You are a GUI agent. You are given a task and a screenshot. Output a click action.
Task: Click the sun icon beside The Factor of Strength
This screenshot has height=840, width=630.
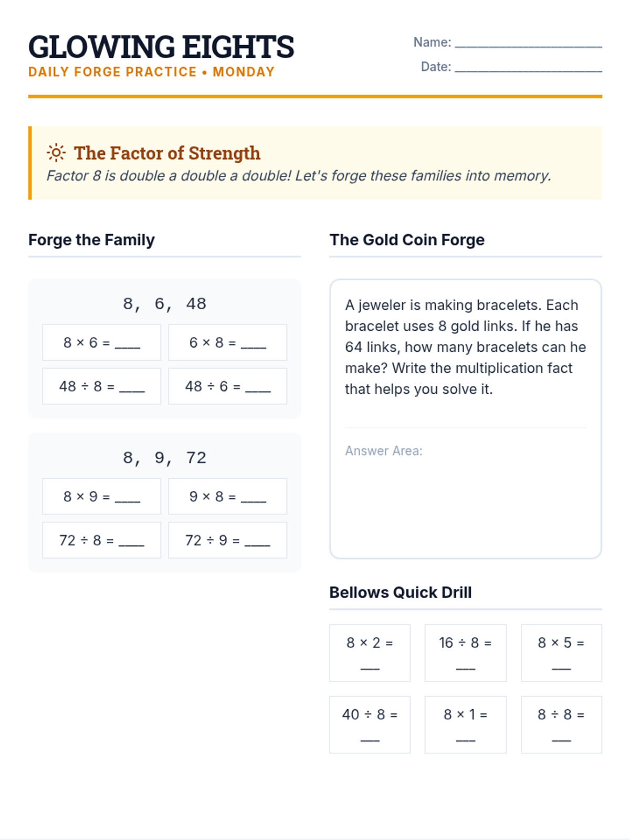click(56, 153)
